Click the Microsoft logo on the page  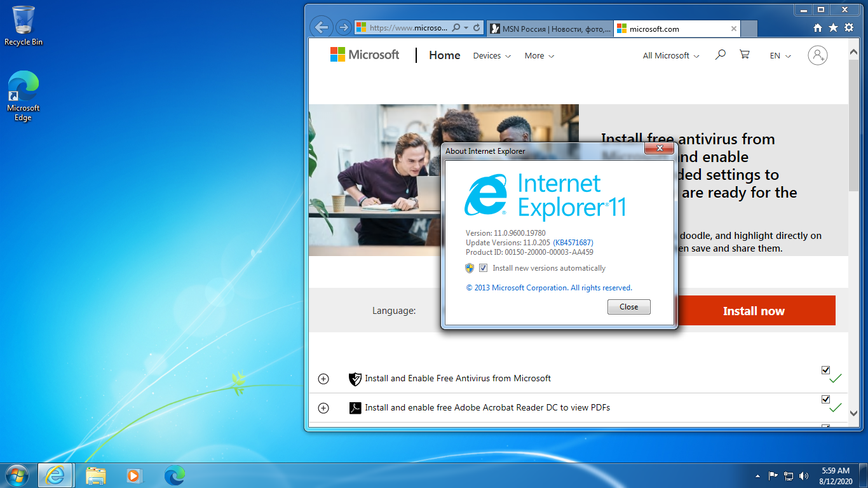[x=365, y=55]
